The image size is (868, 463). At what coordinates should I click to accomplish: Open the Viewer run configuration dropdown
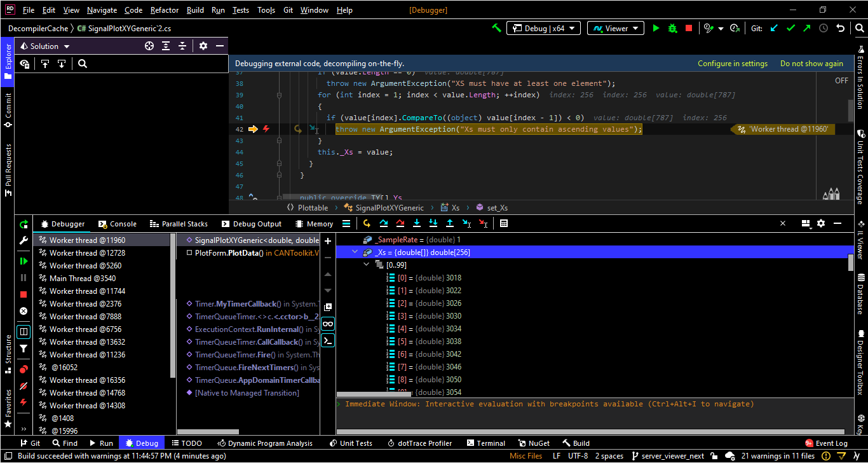[615, 28]
